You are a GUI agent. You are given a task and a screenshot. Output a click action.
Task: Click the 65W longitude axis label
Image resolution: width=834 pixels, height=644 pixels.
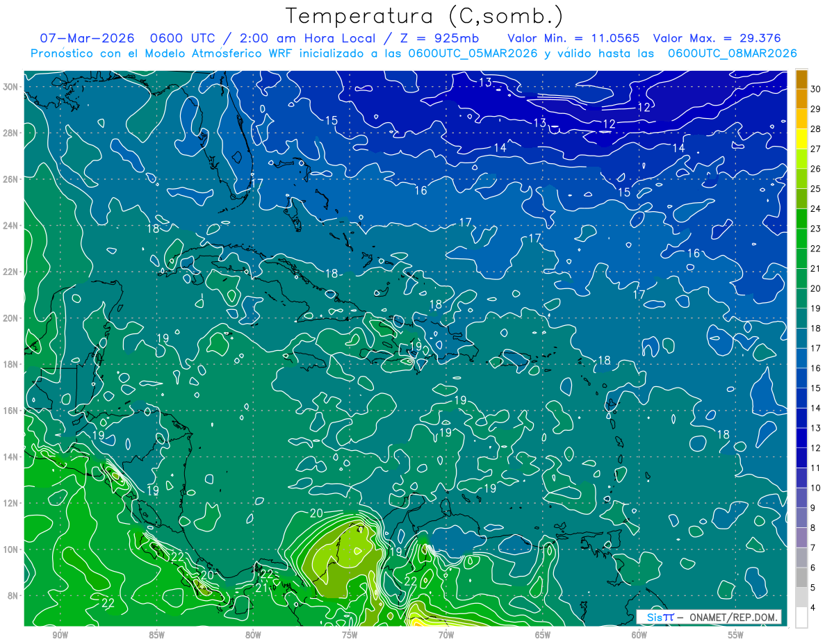click(543, 635)
